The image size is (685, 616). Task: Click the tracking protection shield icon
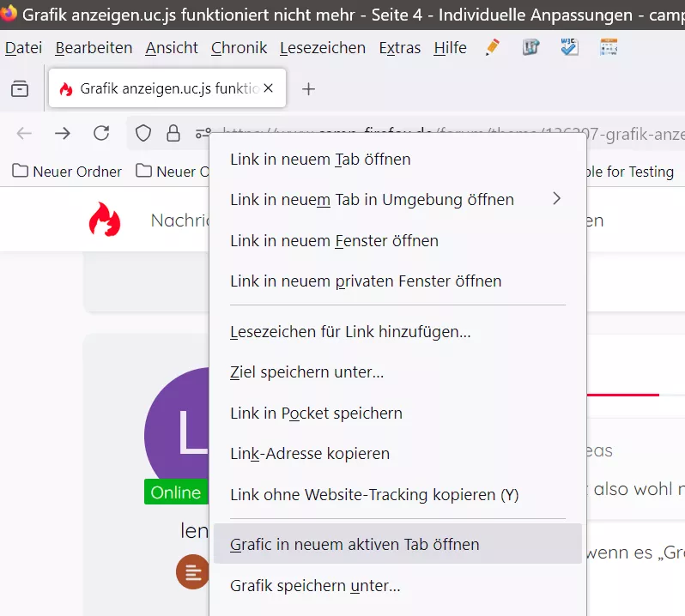(142, 133)
